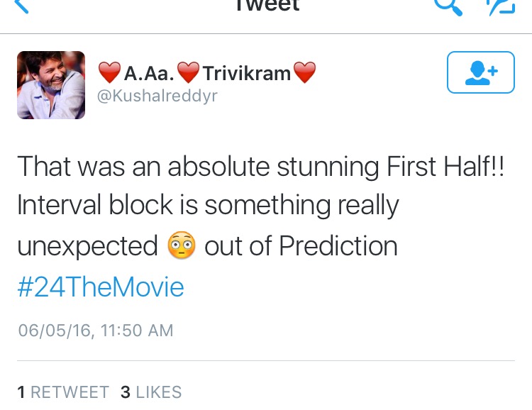Click the first red heart before A.Aa.

click(109, 72)
